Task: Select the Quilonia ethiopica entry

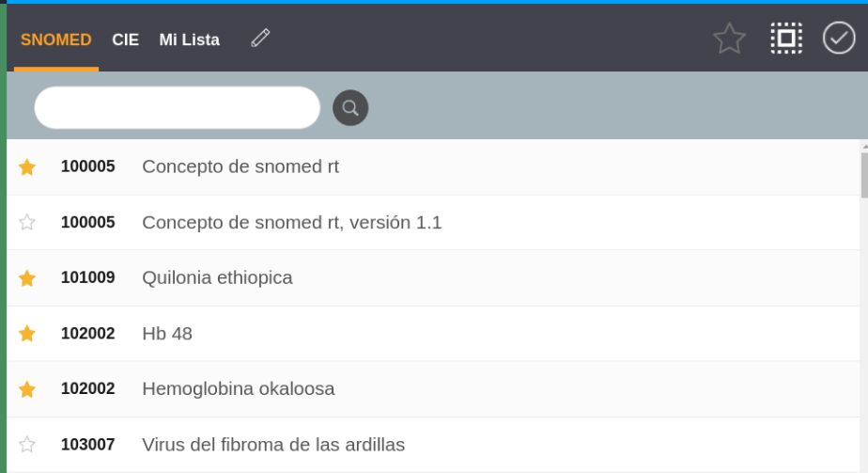Action: click(x=217, y=278)
